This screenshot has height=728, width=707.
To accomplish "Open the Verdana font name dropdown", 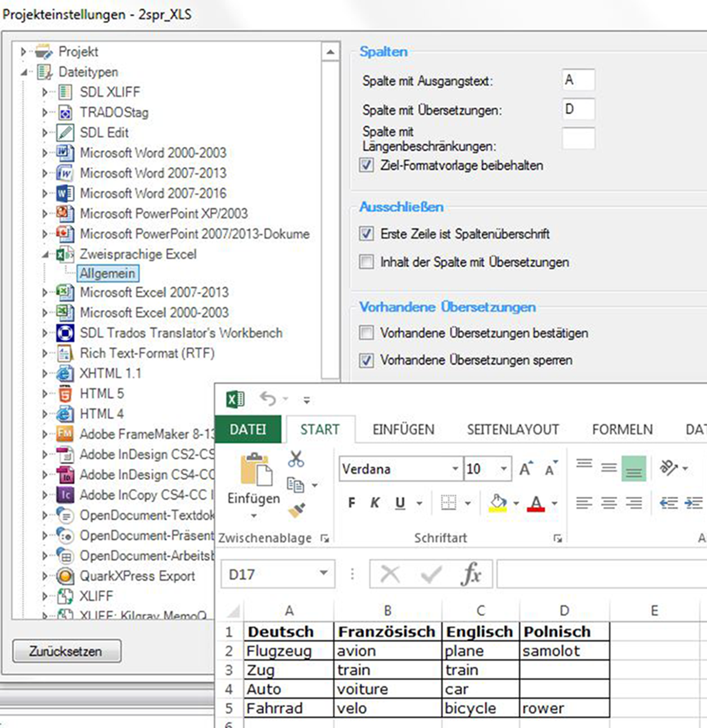I will click(455, 469).
